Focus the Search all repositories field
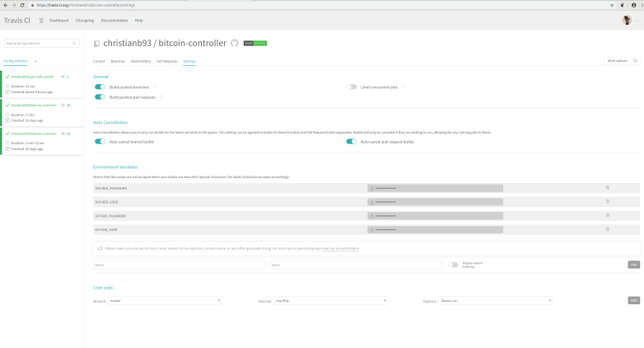The height and width of the screenshot is (348, 644). point(41,43)
